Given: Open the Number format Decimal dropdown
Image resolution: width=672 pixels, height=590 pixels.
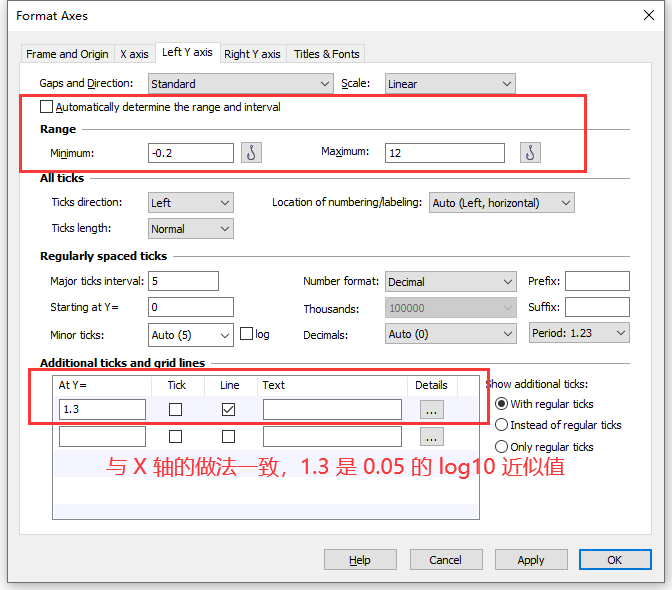Looking at the screenshot, I should (x=450, y=282).
